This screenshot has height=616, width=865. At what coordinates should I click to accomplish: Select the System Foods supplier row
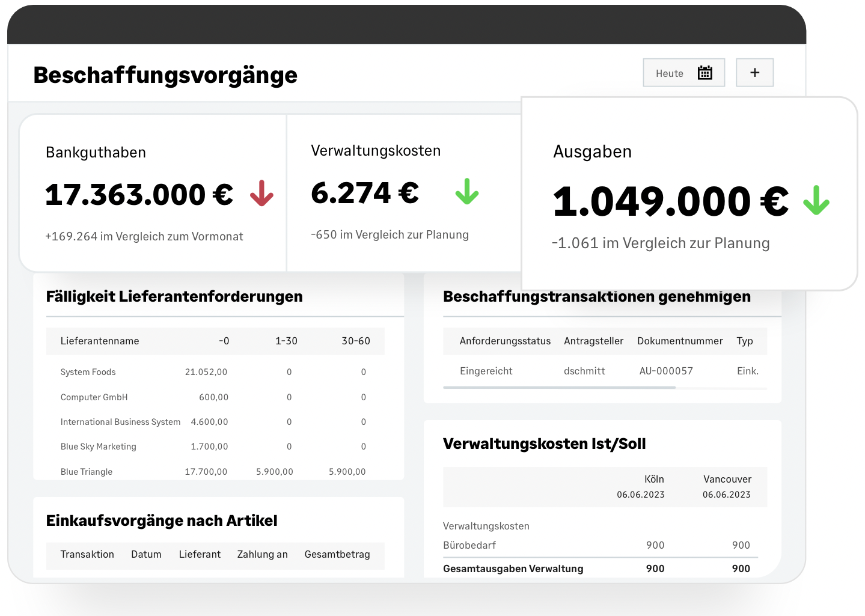[x=88, y=372]
